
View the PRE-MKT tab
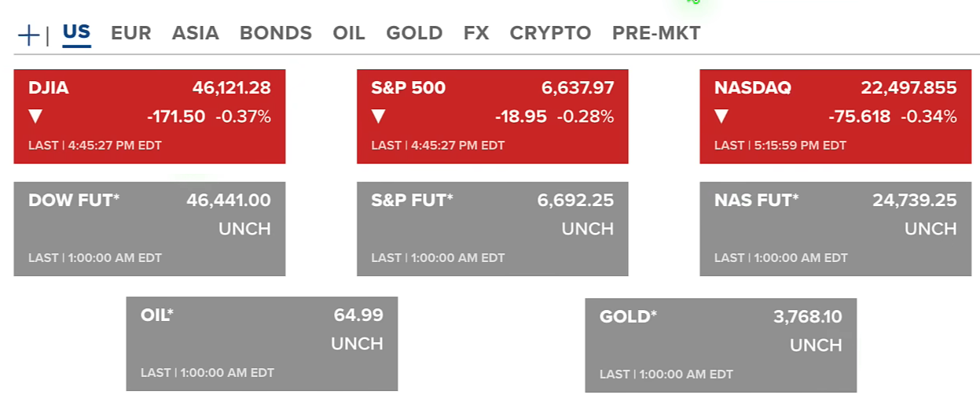coord(656,33)
